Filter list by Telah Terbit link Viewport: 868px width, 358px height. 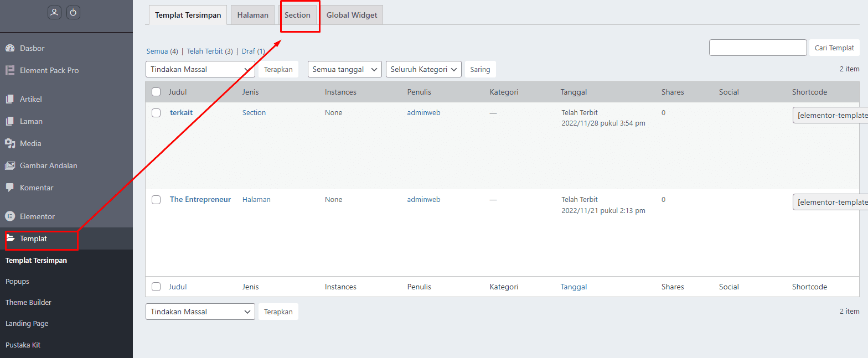click(x=205, y=51)
